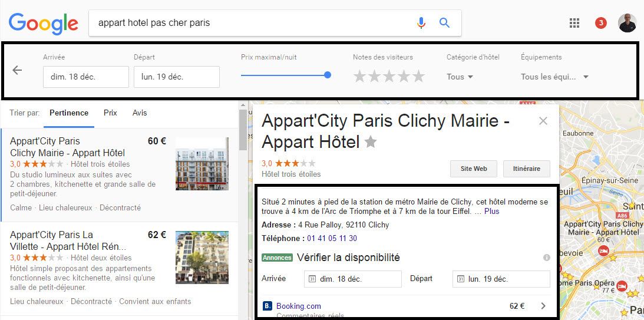644x320 pixels.
Task: Set visitor rating to first star
Action: [x=359, y=76]
